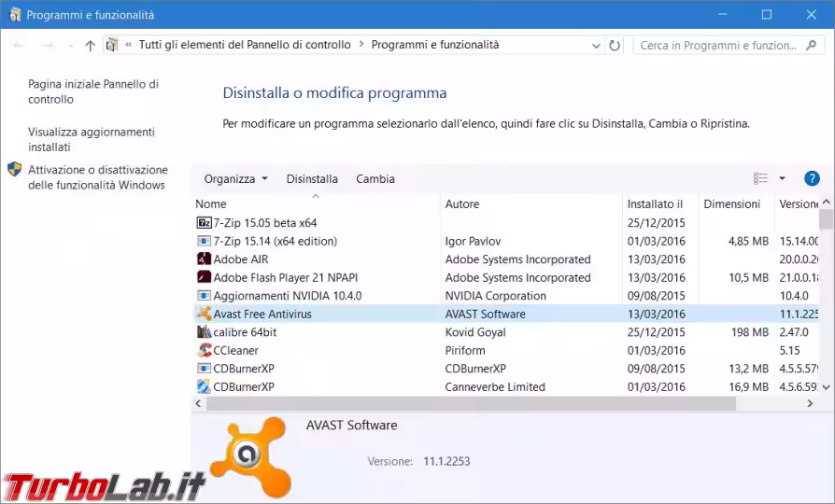Expand the address bar history dropdown
This screenshot has width=835, height=504.
pos(596,46)
